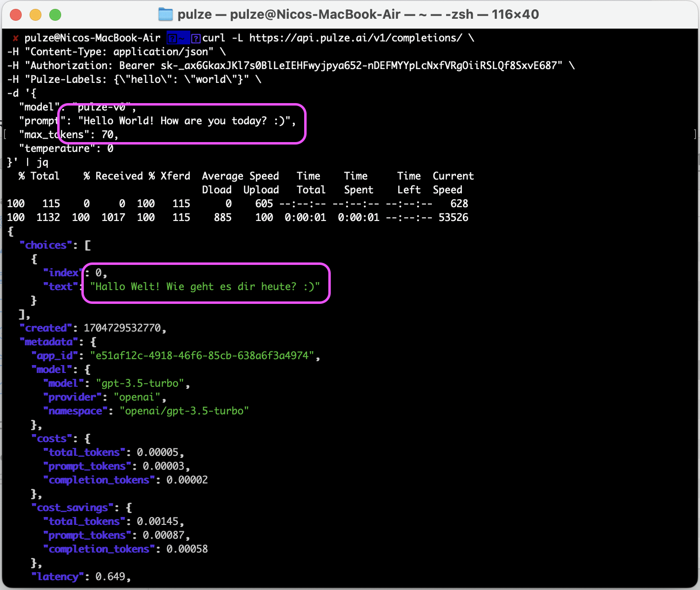This screenshot has height=590, width=700.
Task: Click the app id value "e51af12c-4918-46f6-85cb-638a6f3a4974"
Action: click(202, 356)
